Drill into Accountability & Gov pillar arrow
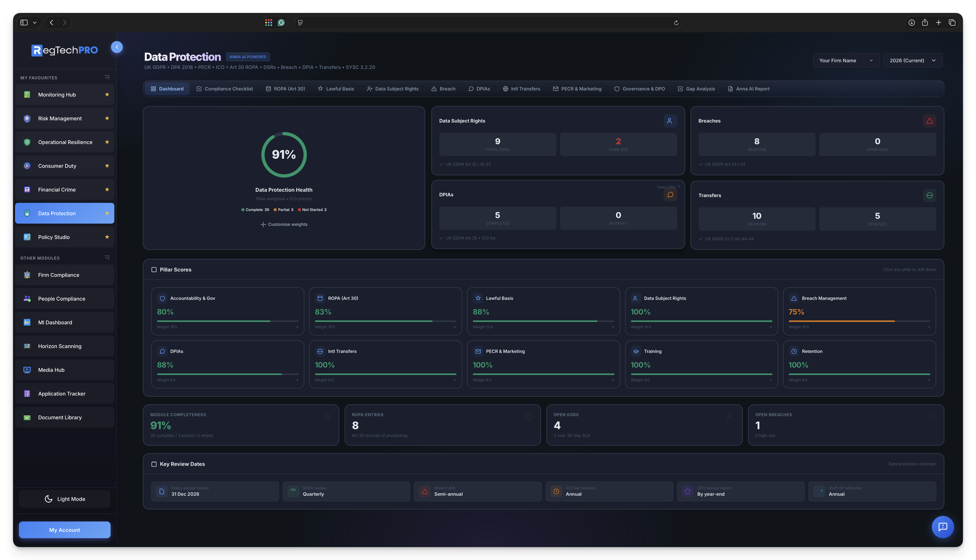Viewport: 976px width, 560px height. [x=297, y=327]
